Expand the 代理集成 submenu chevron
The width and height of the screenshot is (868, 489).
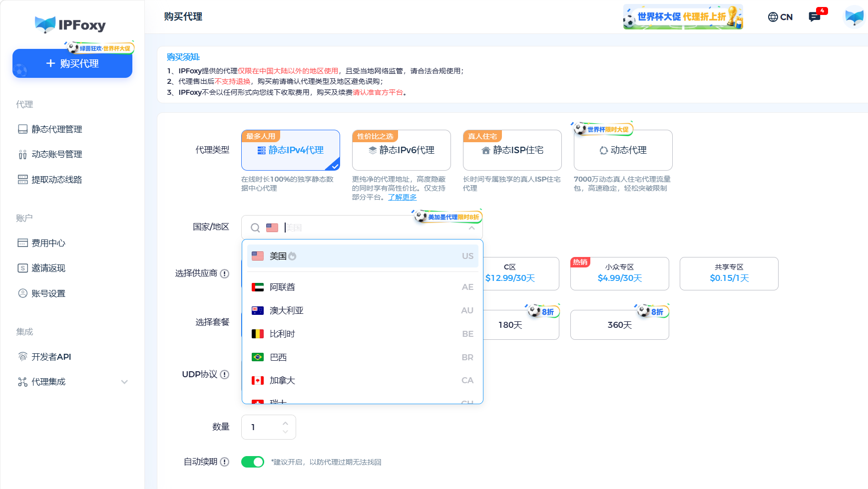click(124, 382)
